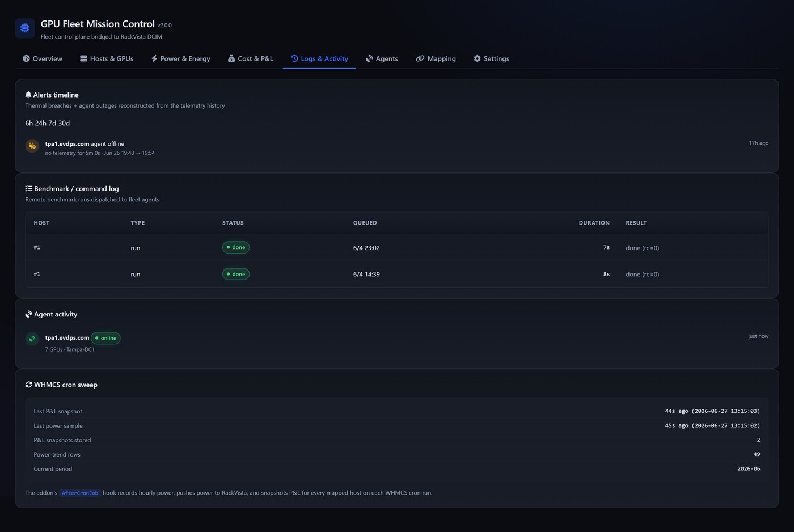Click the Current period value 2026-06
The image size is (794, 532).
coord(749,468)
